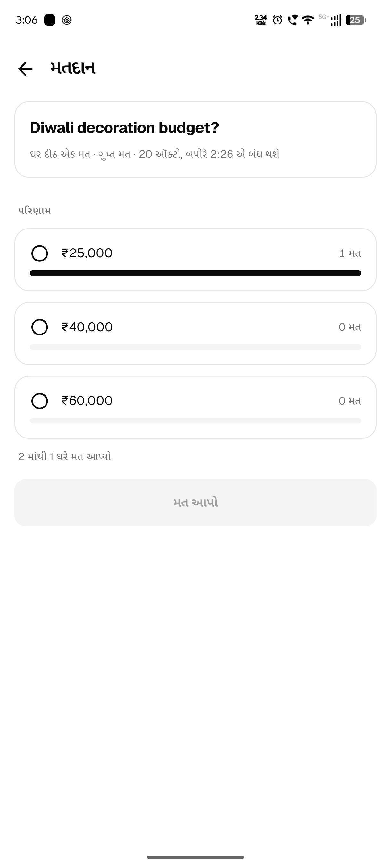
Task: Tap the Wi-Fi calling phone icon
Action: [293, 20]
